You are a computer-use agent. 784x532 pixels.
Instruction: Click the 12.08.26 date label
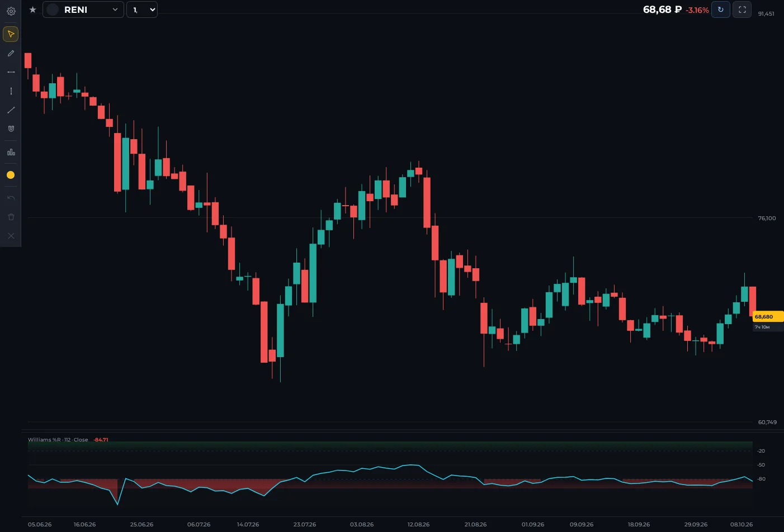point(418,524)
